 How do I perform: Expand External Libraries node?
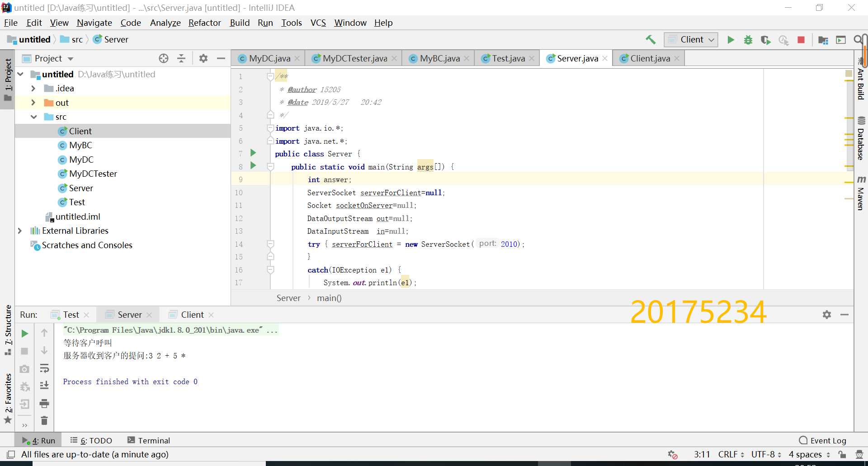point(20,231)
